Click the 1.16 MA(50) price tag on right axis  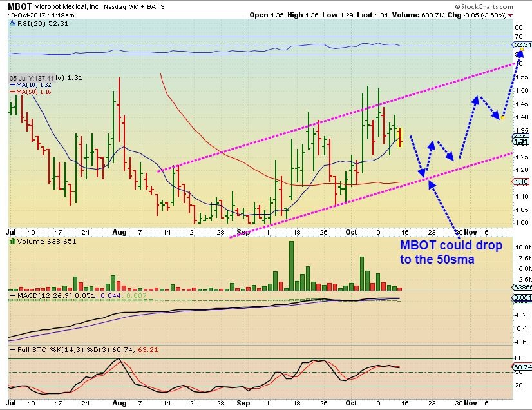tap(520, 182)
